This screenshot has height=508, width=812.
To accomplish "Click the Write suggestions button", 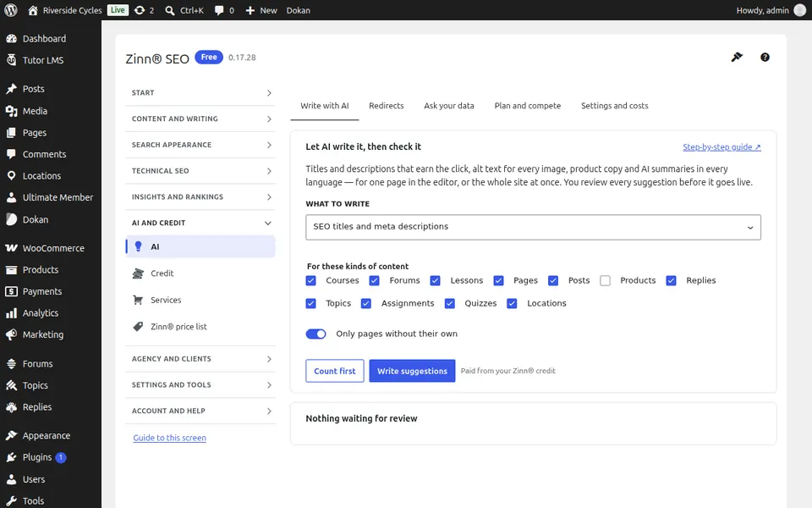I will (x=412, y=371).
